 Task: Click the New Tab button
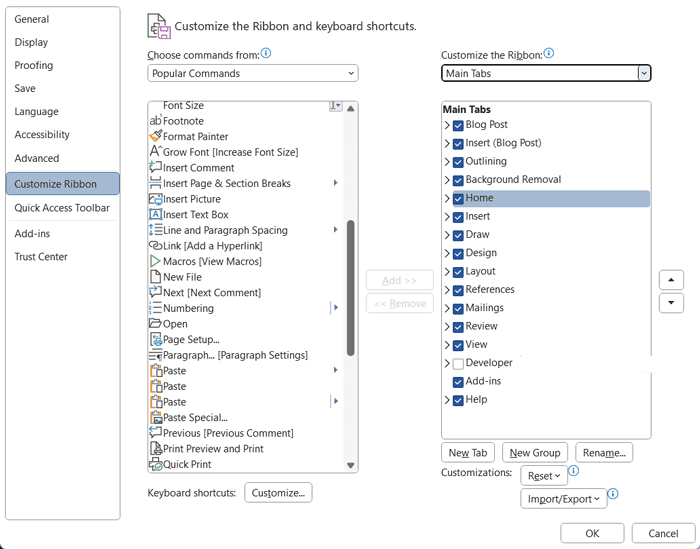click(468, 453)
